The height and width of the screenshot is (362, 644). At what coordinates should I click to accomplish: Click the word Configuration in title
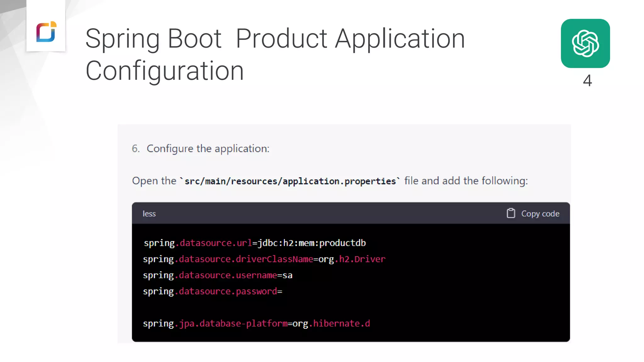pyautogui.click(x=164, y=71)
